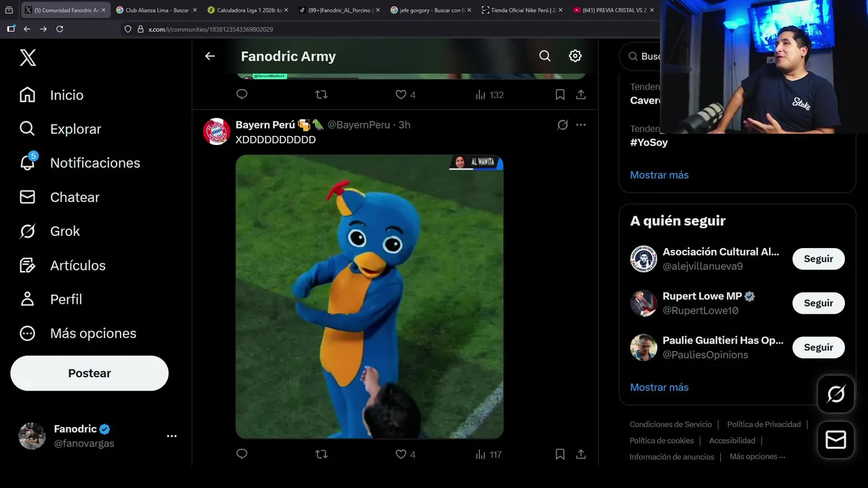The image size is (868, 488).
Task: Open Grok from the sidebar
Action: pos(50,231)
